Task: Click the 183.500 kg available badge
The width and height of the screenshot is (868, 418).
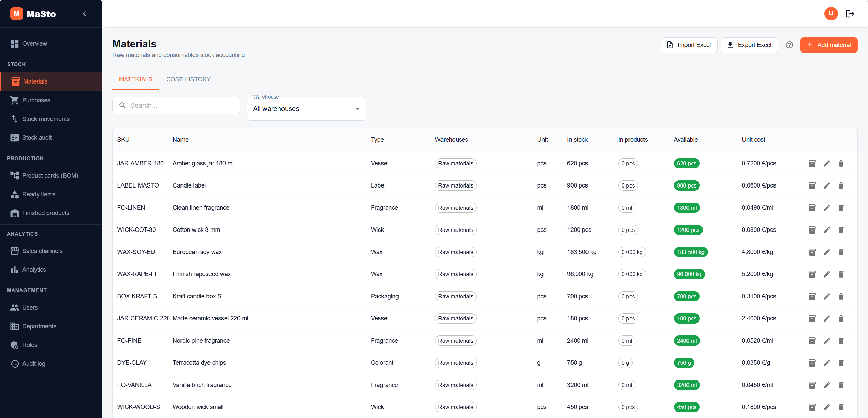Action: point(691,252)
